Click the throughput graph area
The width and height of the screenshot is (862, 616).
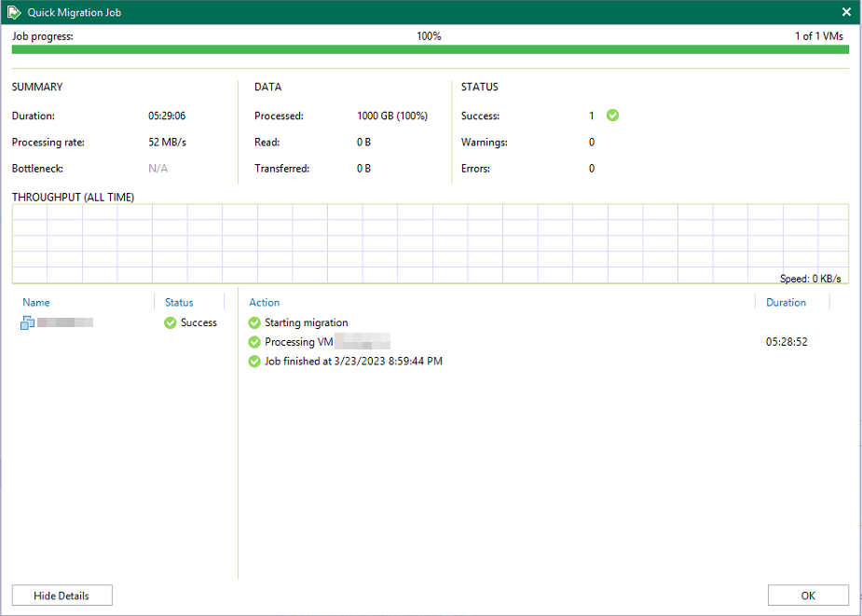(x=430, y=242)
